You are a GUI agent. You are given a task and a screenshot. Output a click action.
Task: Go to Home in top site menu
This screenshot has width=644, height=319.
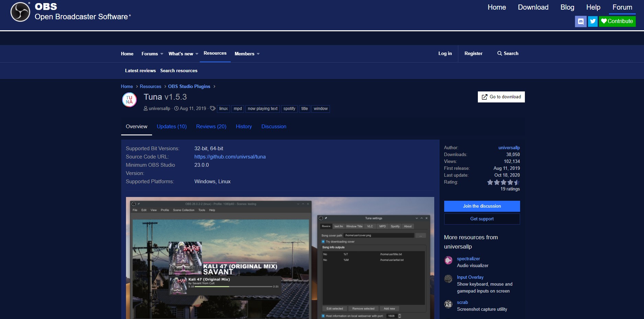pyautogui.click(x=497, y=7)
